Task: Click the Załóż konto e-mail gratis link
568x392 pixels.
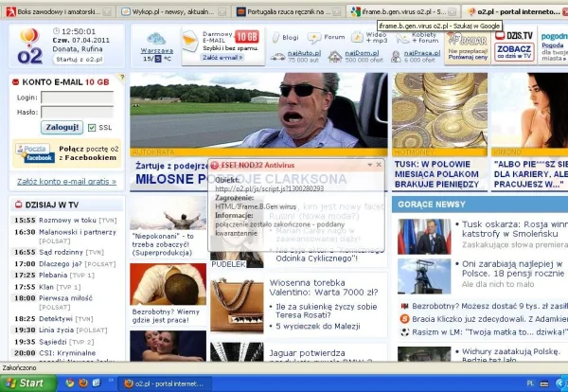Action: pyautogui.click(x=61, y=181)
